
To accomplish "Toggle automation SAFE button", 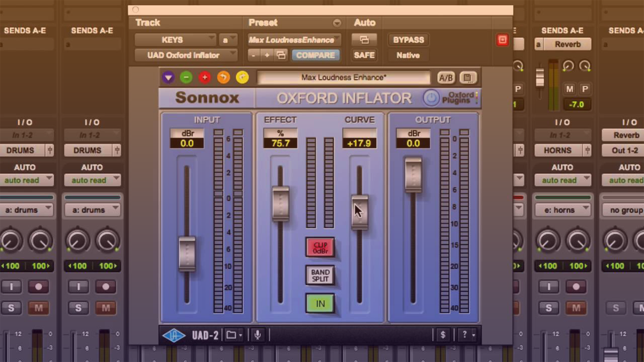I will (364, 55).
